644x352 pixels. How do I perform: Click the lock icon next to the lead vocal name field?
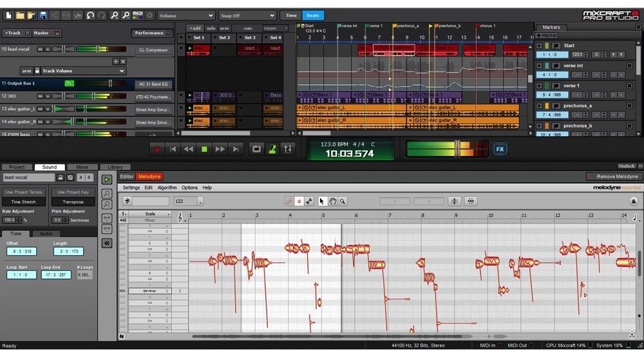click(x=61, y=178)
